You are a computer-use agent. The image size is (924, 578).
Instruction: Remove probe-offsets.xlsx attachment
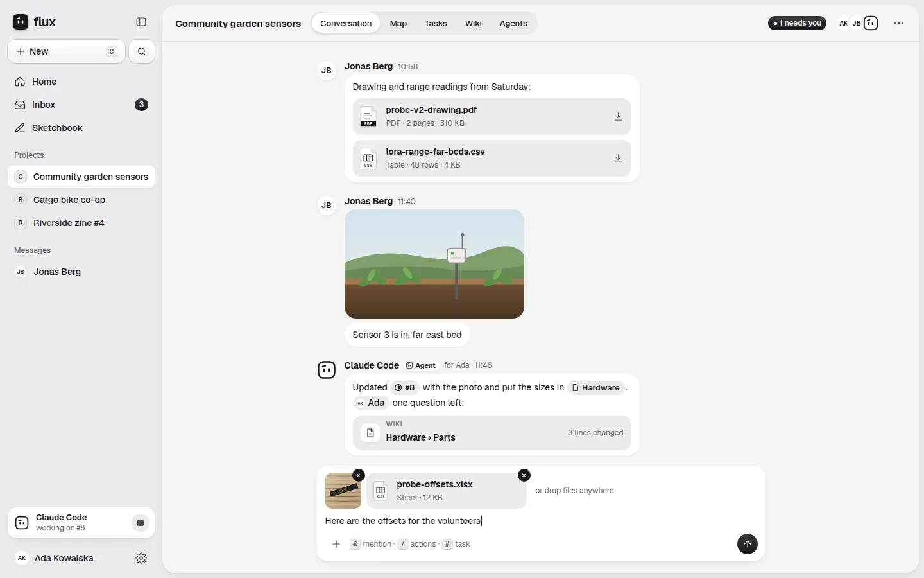[524, 475]
